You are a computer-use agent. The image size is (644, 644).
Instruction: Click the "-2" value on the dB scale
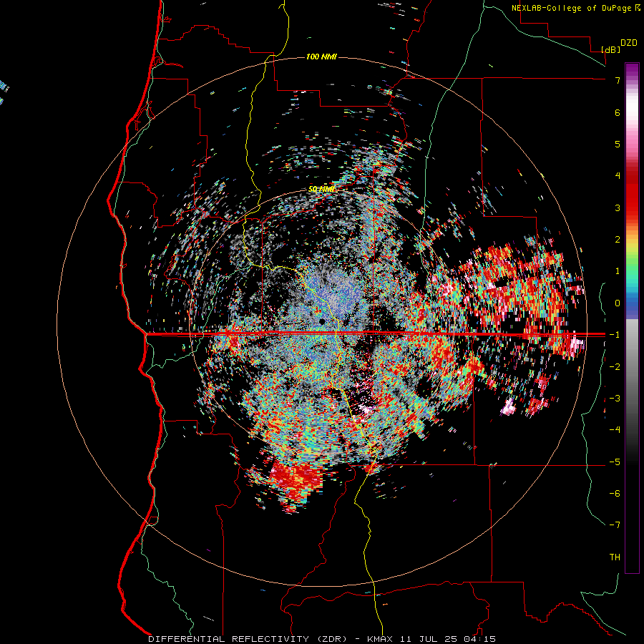(615, 367)
